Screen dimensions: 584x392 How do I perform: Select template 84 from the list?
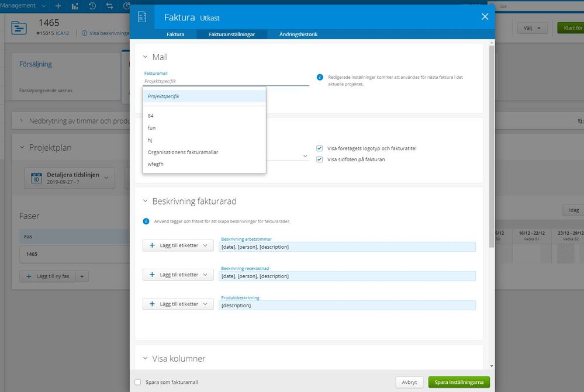point(205,116)
